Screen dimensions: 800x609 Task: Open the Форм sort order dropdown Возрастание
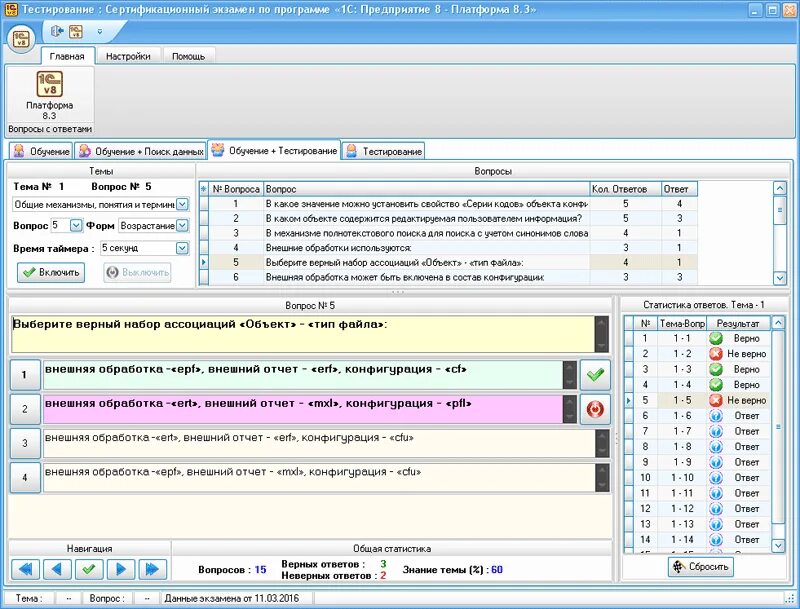tap(182, 225)
